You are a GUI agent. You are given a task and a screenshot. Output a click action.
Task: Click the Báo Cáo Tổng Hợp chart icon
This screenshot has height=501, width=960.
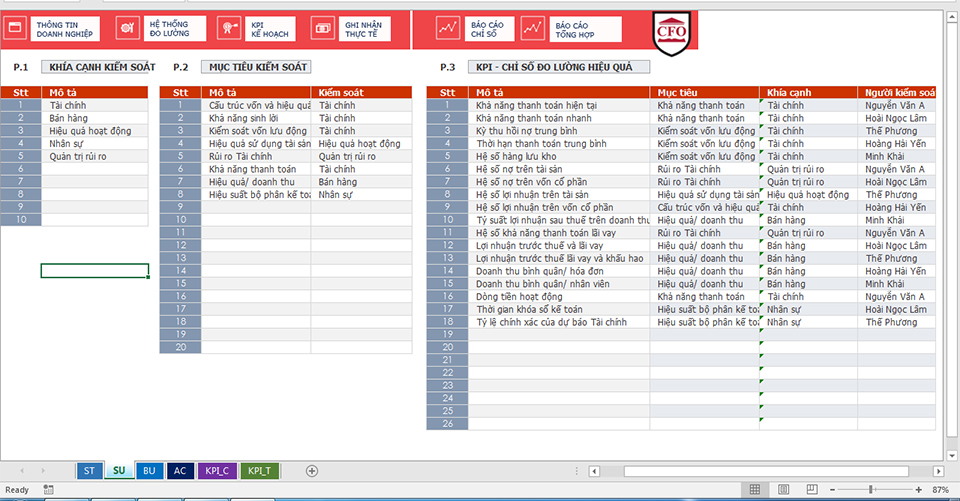(532, 29)
